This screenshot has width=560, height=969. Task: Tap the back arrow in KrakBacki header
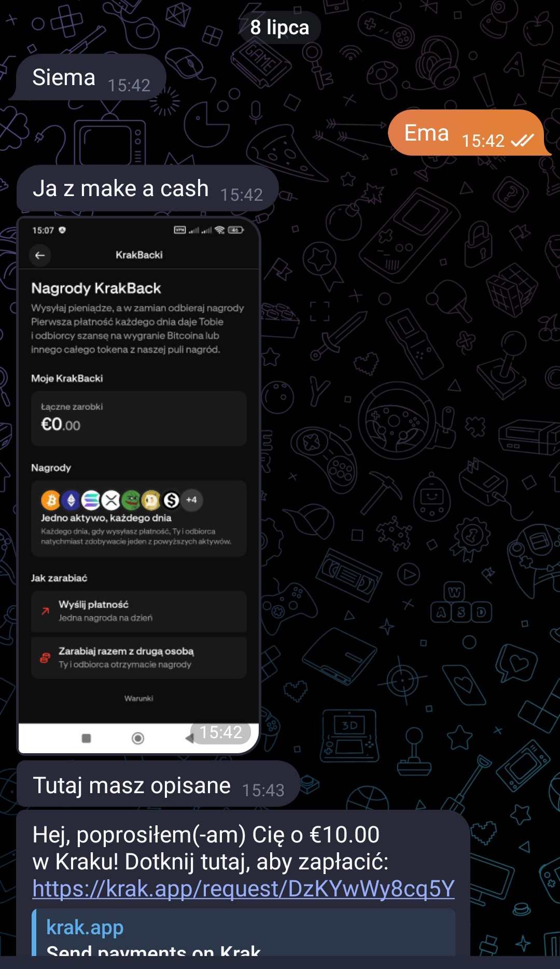40,255
